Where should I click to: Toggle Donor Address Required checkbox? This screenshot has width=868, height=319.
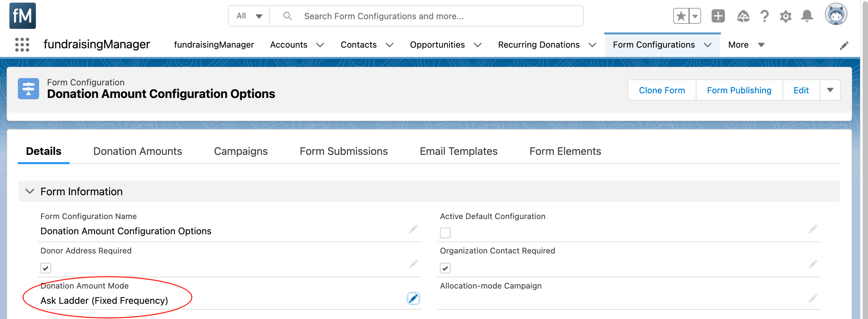(45, 268)
